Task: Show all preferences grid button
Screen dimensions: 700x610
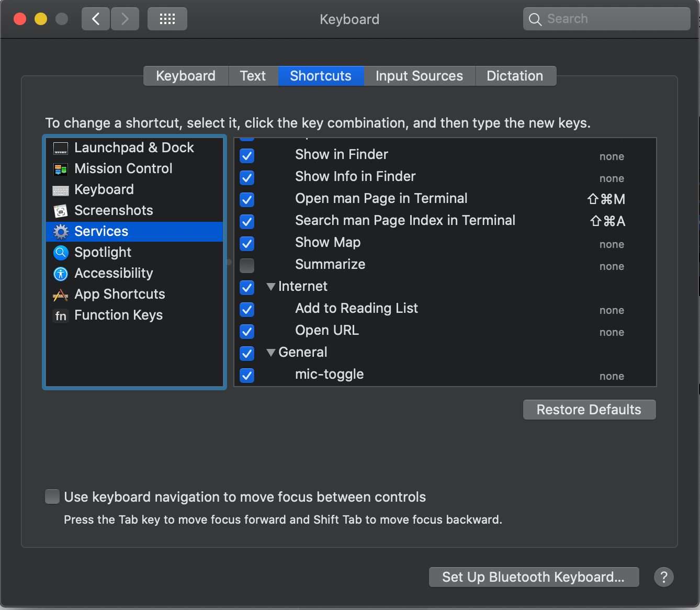Action: pos(167,19)
